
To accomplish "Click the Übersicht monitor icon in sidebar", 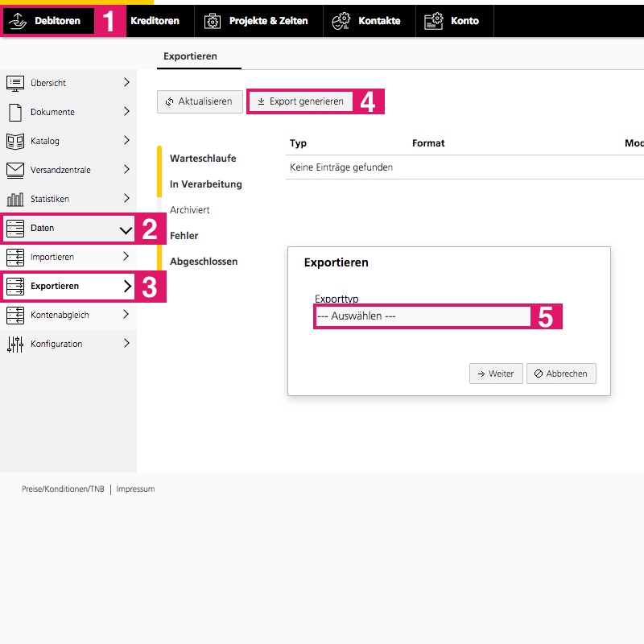I will click(x=15, y=83).
